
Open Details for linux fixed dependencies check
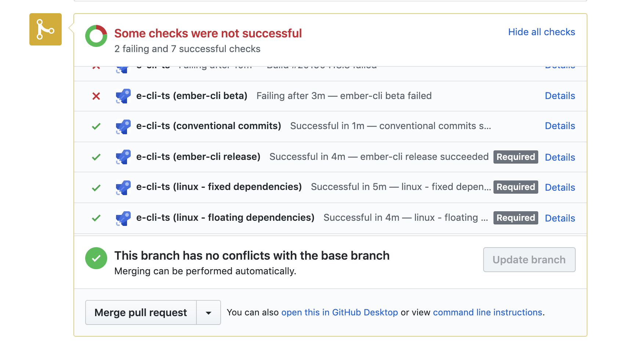coord(560,187)
